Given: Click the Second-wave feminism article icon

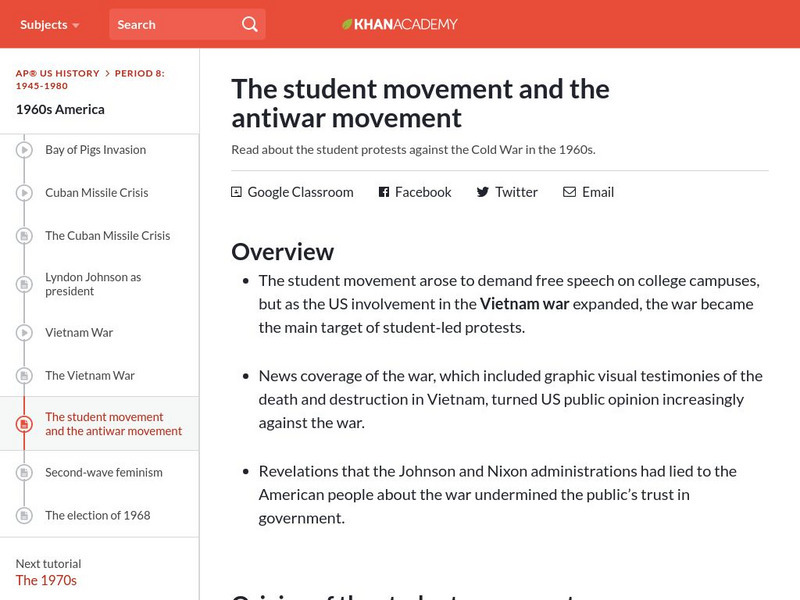Looking at the screenshot, I should pos(24,472).
